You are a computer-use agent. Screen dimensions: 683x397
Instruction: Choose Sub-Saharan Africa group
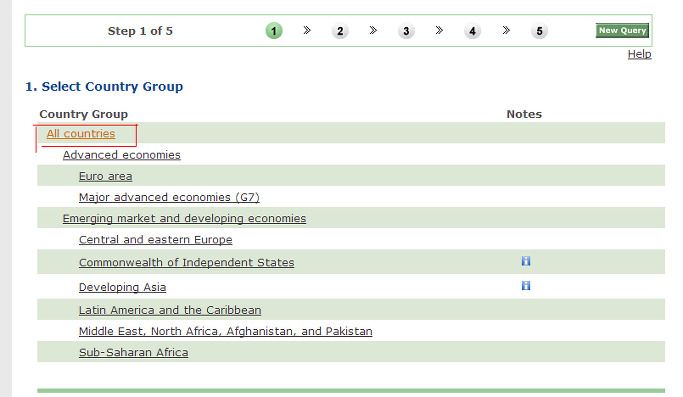coord(133,353)
